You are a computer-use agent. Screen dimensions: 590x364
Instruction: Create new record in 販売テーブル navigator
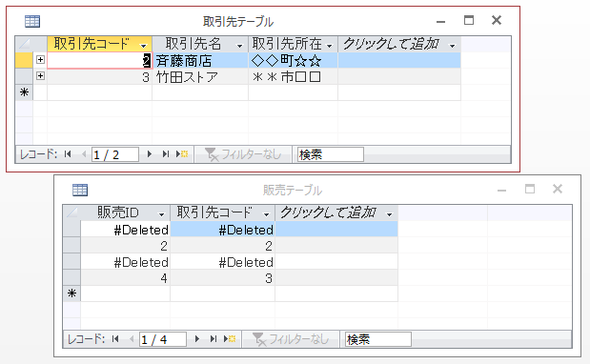(x=230, y=339)
